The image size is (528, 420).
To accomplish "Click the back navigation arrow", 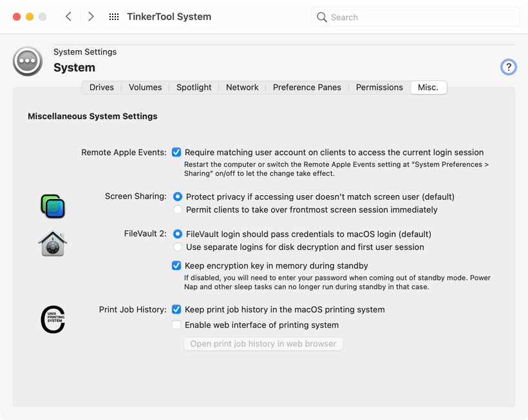I will click(68, 17).
